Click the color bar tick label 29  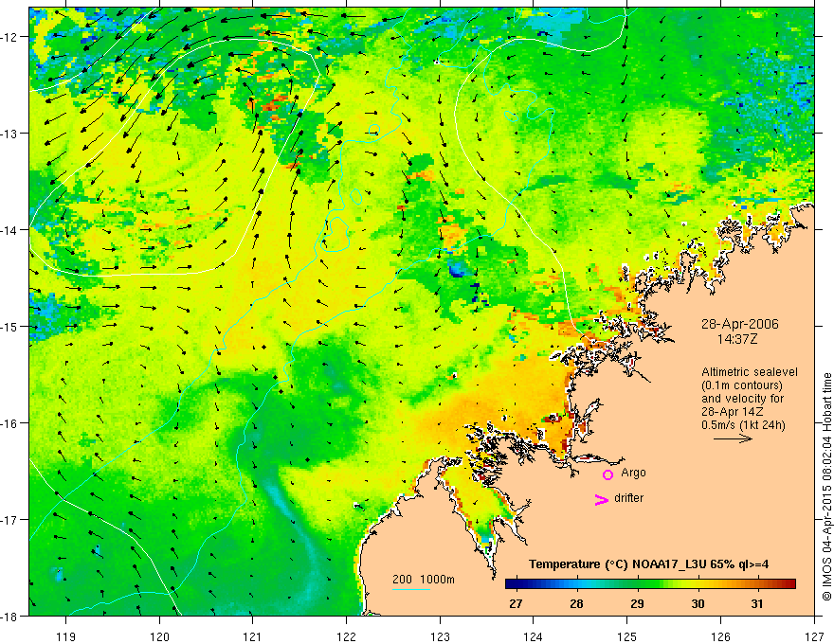tap(637, 603)
